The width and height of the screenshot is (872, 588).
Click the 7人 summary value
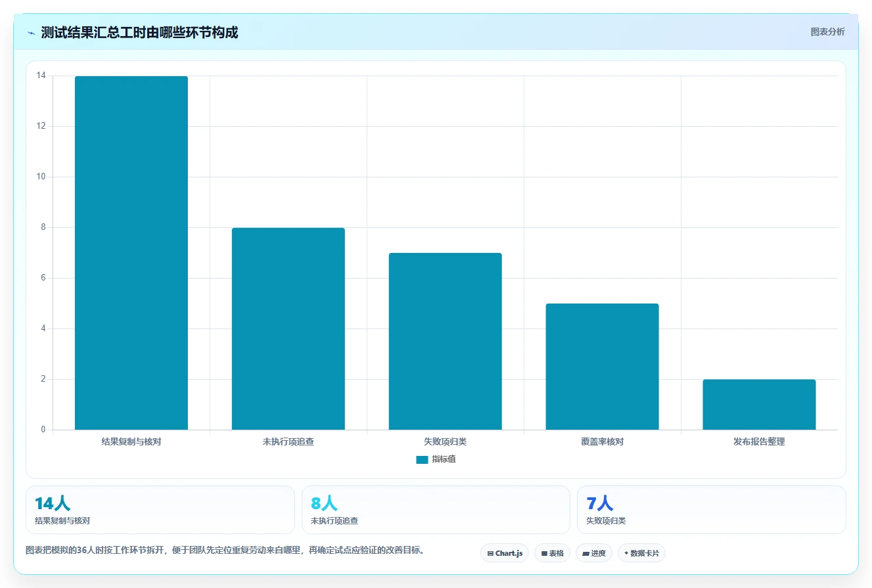599,504
